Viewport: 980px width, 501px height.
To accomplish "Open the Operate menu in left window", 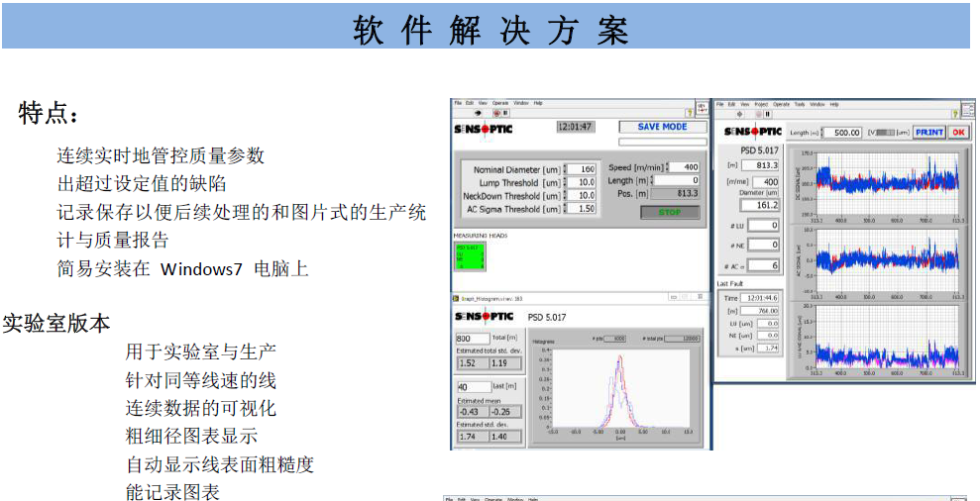I will 499,103.
